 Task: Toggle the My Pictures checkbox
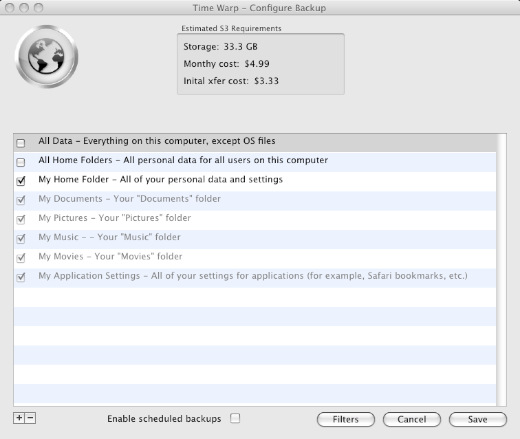(21, 220)
